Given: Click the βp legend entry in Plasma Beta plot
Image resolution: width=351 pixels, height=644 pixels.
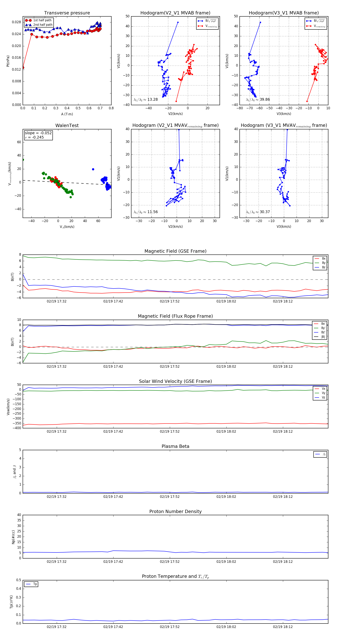Looking at the screenshot, I should (320, 454).
